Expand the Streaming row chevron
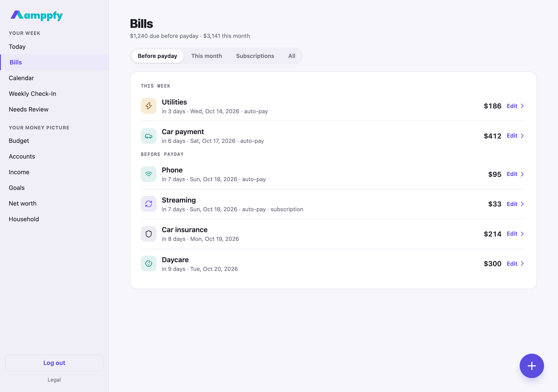The image size is (558, 392). [522, 204]
